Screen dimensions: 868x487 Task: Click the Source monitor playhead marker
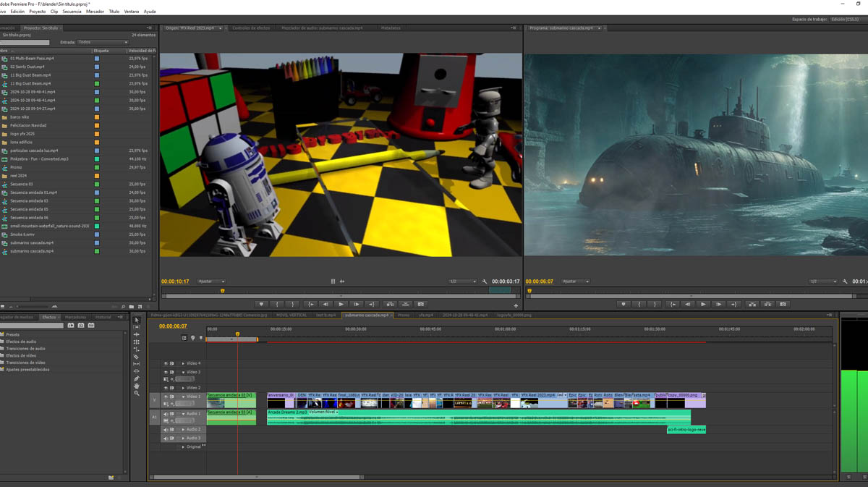coord(222,291)
